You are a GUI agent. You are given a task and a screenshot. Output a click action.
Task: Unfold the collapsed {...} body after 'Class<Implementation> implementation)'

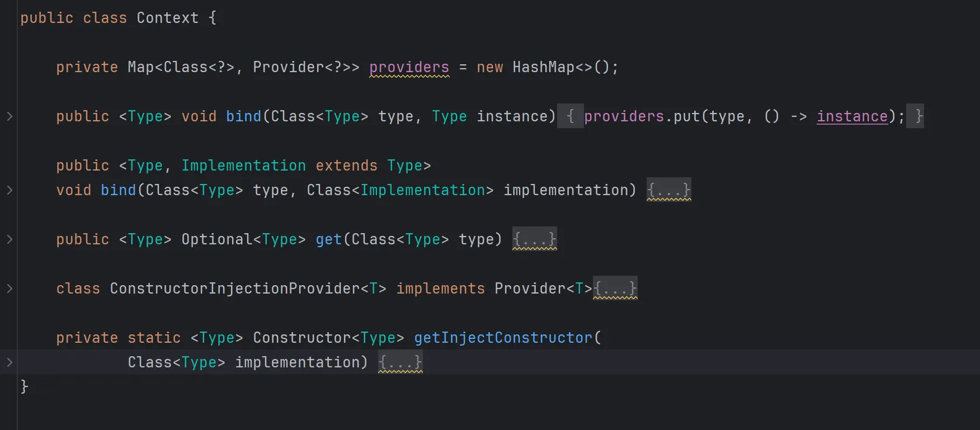pos(668,190)
